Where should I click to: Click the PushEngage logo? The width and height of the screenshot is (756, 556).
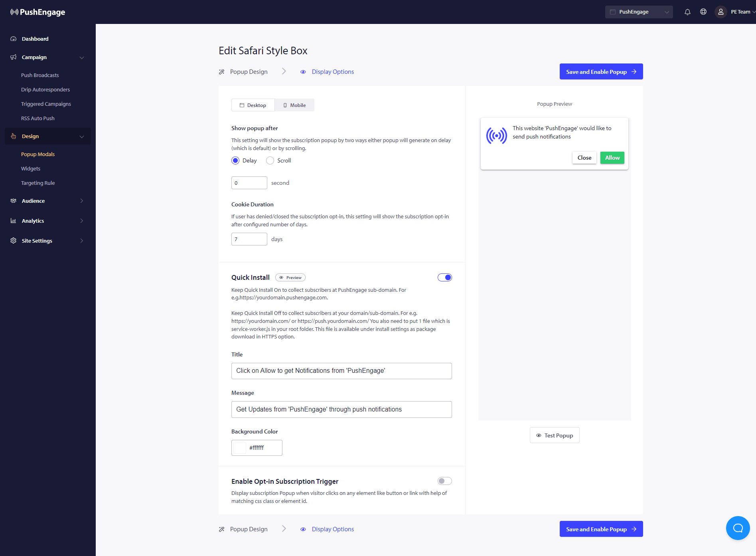pos(38,12)
